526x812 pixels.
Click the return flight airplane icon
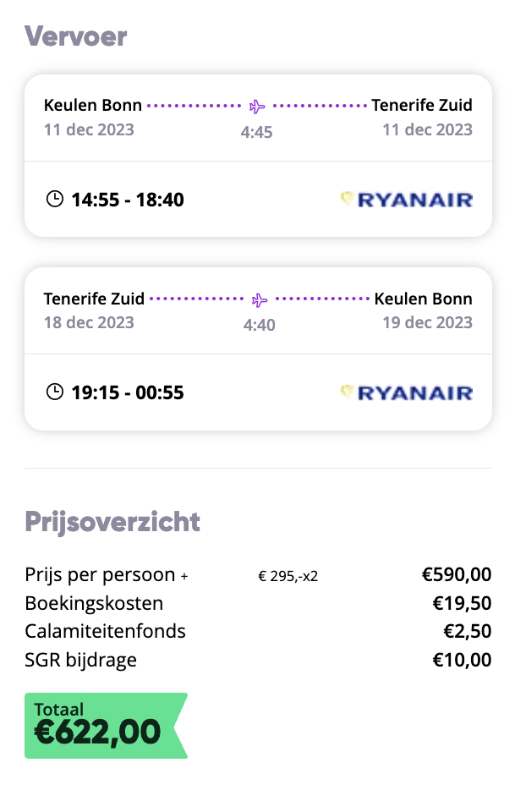(x=260, y=299)
